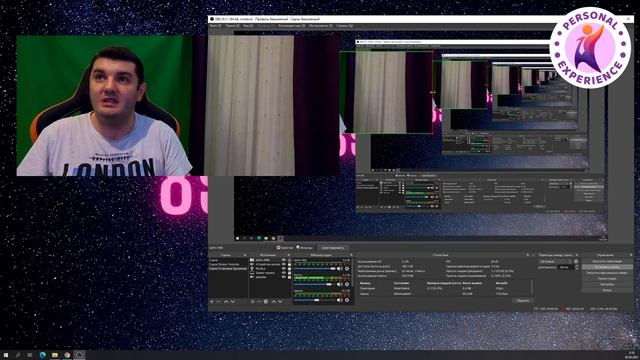This screenshot has width=640, height=360.
Task: Open settings gear of the bottom mixer channel
Action: 347,300
